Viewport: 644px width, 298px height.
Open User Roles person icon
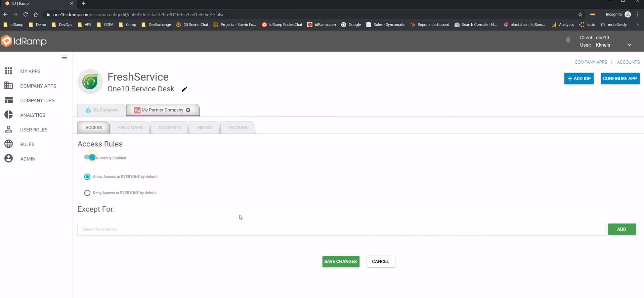click(x=9, y=129)
